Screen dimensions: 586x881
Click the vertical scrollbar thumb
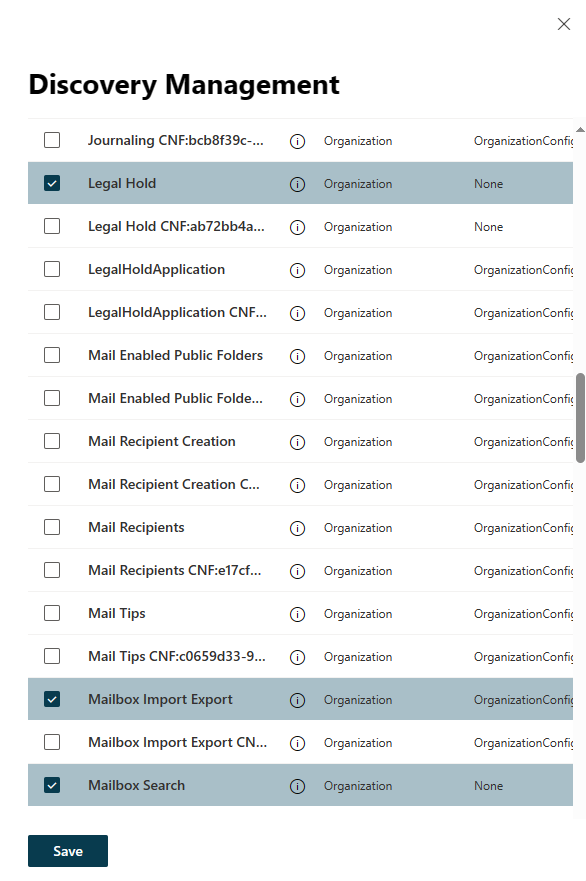click(x=580, y=417)
